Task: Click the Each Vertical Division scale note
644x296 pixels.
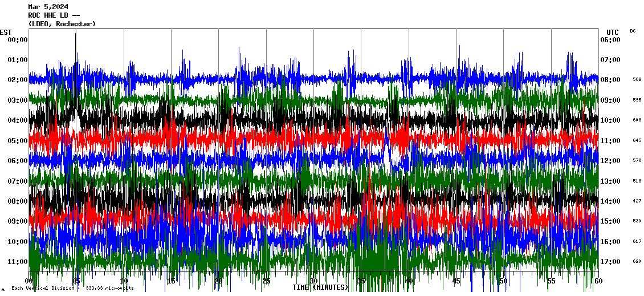Action: click(x=72, y=289)
